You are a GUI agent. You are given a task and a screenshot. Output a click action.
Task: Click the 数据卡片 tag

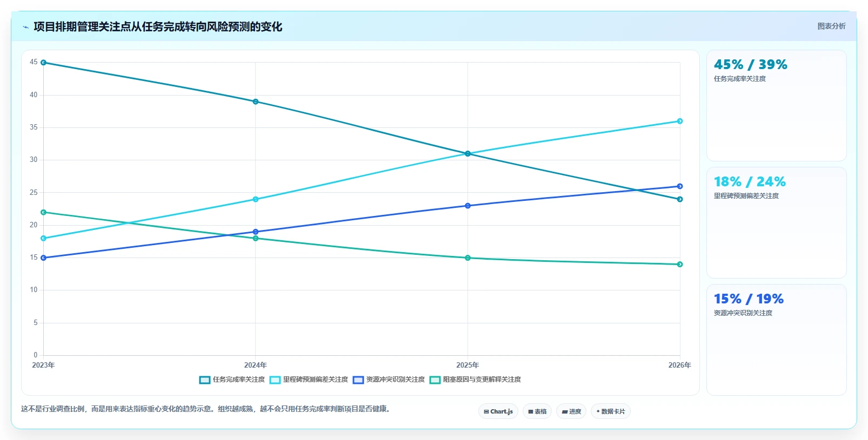pos(611,411)
